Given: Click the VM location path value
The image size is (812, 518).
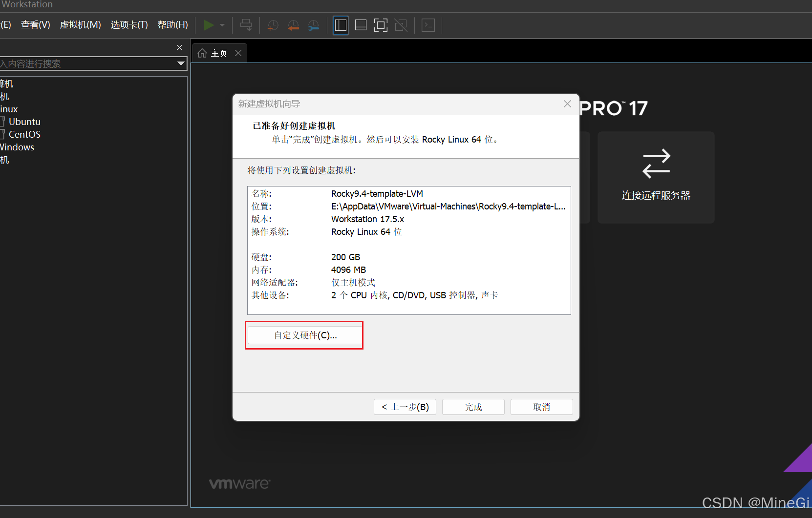Looking at the screenshot, I should (449, 207).
